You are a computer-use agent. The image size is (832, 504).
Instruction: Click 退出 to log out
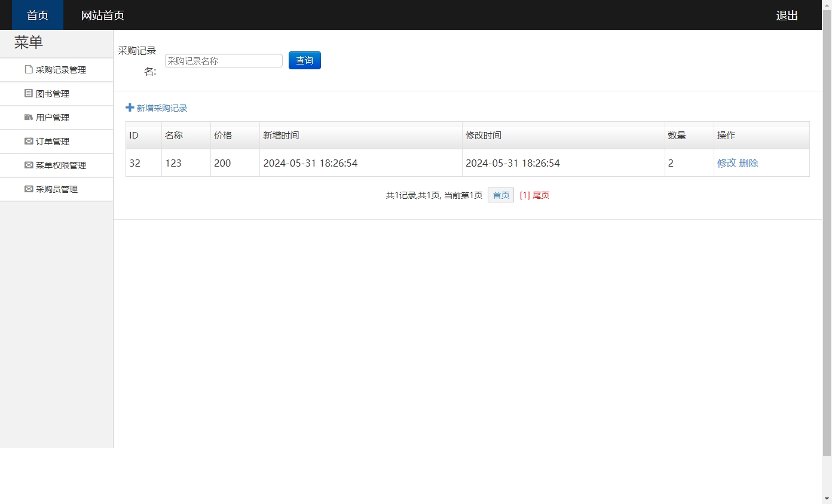click(x=786, y=16)
